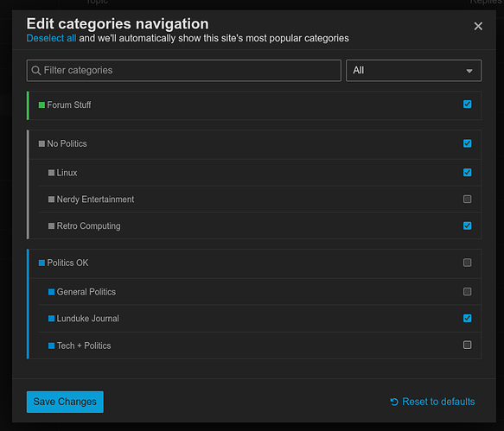Open the All filter dropdown

413,71
